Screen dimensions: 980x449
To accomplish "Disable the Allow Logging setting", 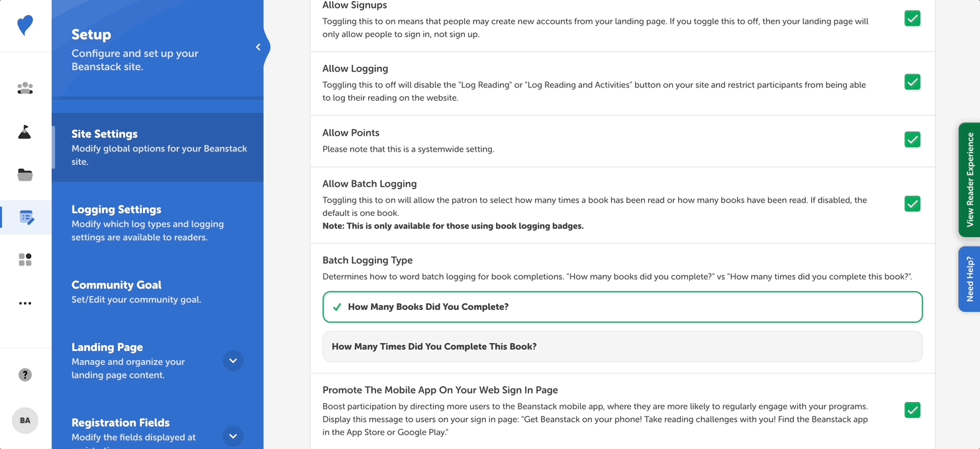I will click(912, 81).
